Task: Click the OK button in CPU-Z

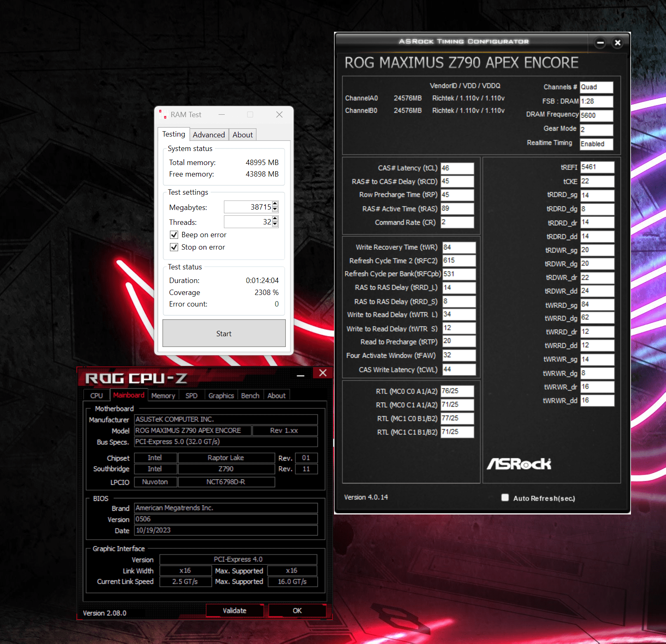Action: point(297,610)
